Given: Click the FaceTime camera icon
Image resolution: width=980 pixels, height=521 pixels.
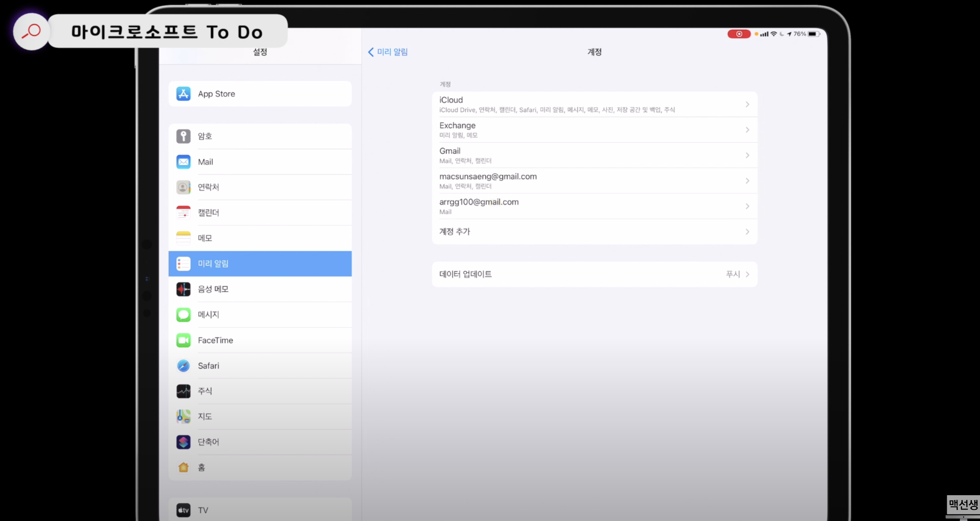Looking at the screenshot, I should pos(183,340).
